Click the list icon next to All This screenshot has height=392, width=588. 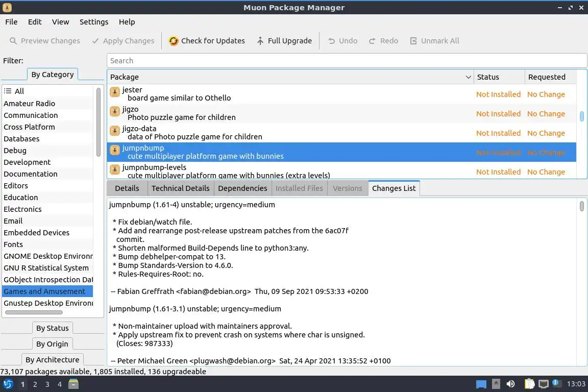click(8, 91)
